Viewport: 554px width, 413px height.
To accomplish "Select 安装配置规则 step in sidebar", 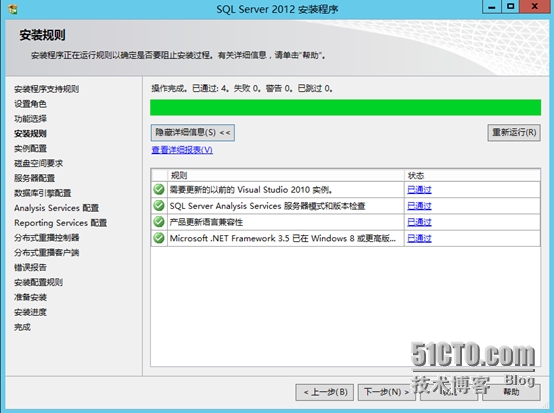I will point(39,282).
